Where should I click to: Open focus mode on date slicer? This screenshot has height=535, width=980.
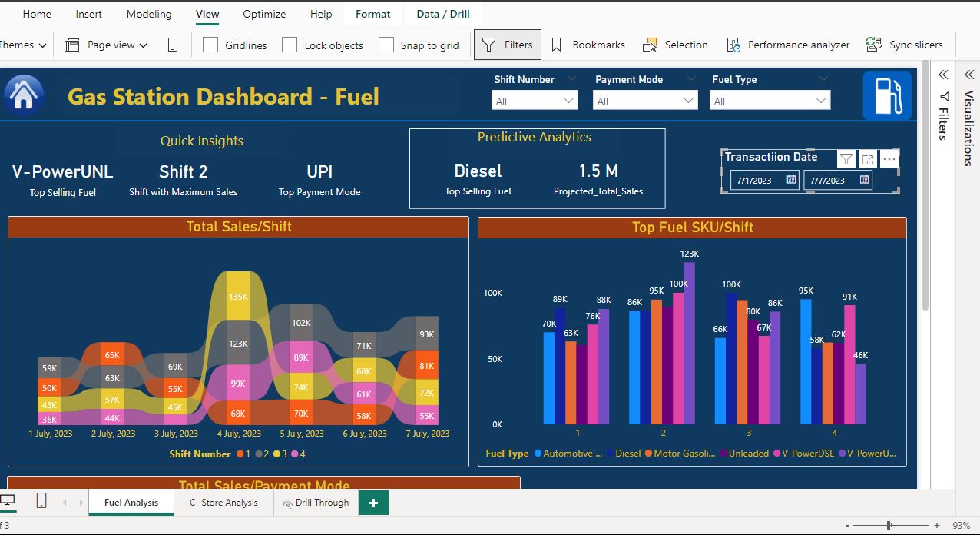click(x=868, y=159)
